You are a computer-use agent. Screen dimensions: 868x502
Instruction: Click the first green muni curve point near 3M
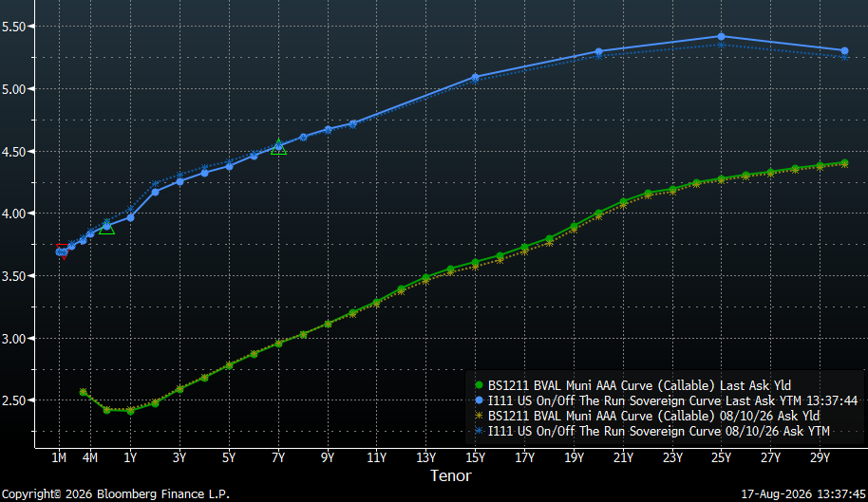tap(83, 392)
